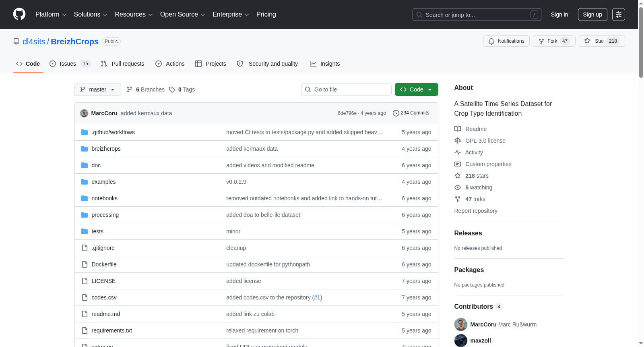
Task: Open the dl4sits owner link
Action: pyautogui.click(x=34, y=42)
